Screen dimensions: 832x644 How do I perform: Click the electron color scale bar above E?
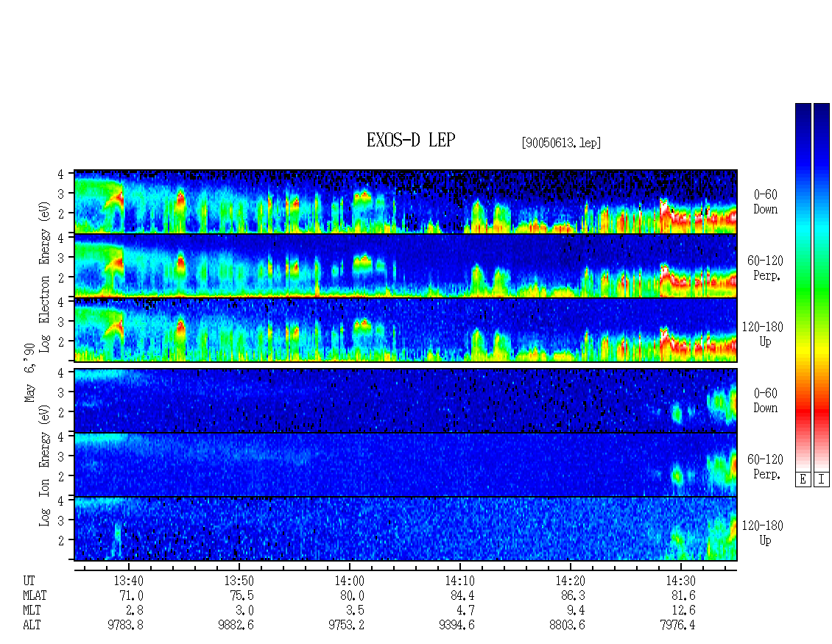(803, 287)
